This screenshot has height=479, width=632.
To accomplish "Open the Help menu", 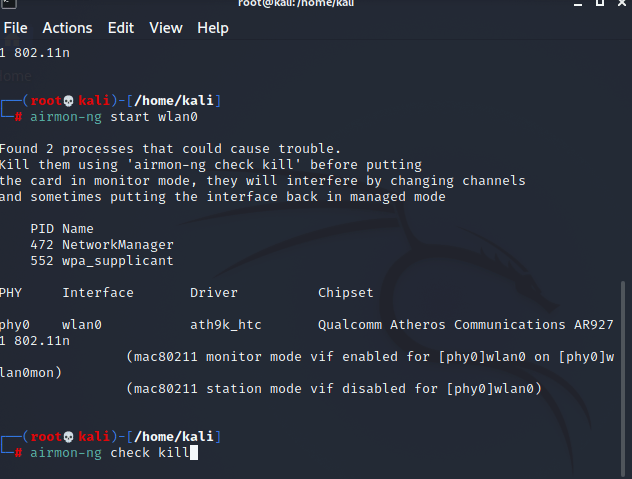I will click(x=213, y=28).
